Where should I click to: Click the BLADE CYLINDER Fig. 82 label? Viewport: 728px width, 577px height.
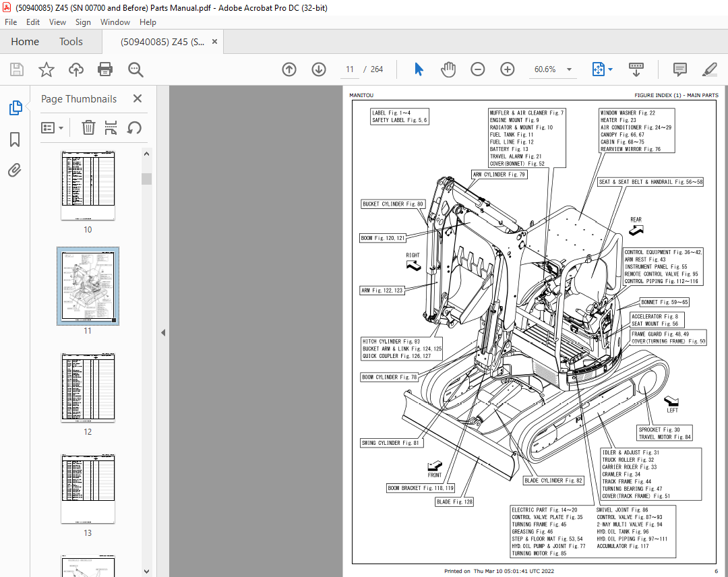coord(553,481)
